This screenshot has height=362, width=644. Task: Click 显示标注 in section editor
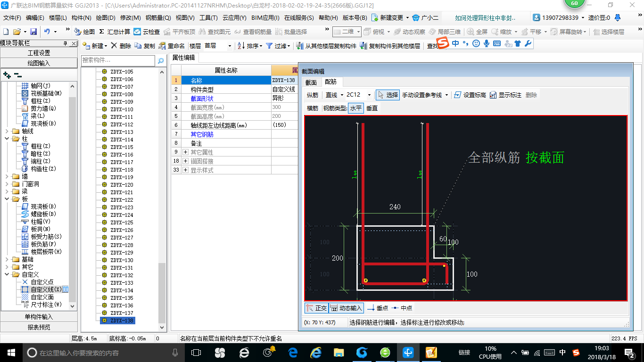(x=506, y=95)
